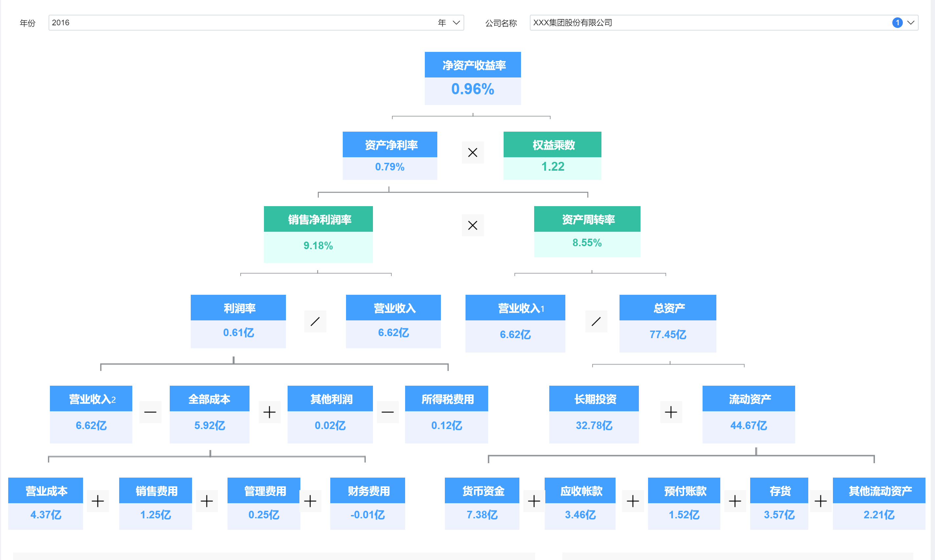Viewport: 935px width, 560px height.
Task: Click minus icon between 营业收入2 and 全部成本
Action: pyautogui.click(x=150, y=412)
